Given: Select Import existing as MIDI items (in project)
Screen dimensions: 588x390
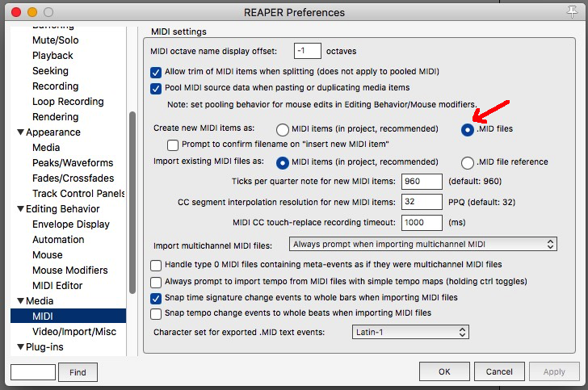Looking at the screenshot, I should [x=283, y=163].
